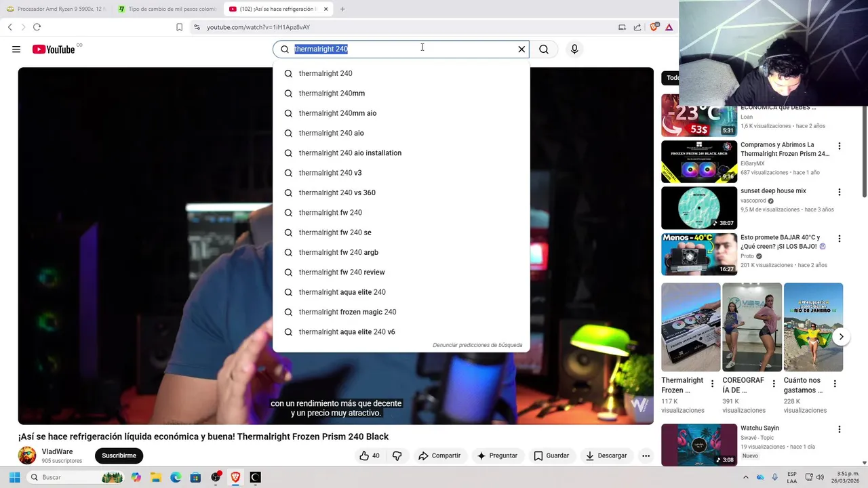The height and width of the screenshot is (488, 868).
Task: Start voice search with the microphone icon
Action: click(x=574, y=49)
